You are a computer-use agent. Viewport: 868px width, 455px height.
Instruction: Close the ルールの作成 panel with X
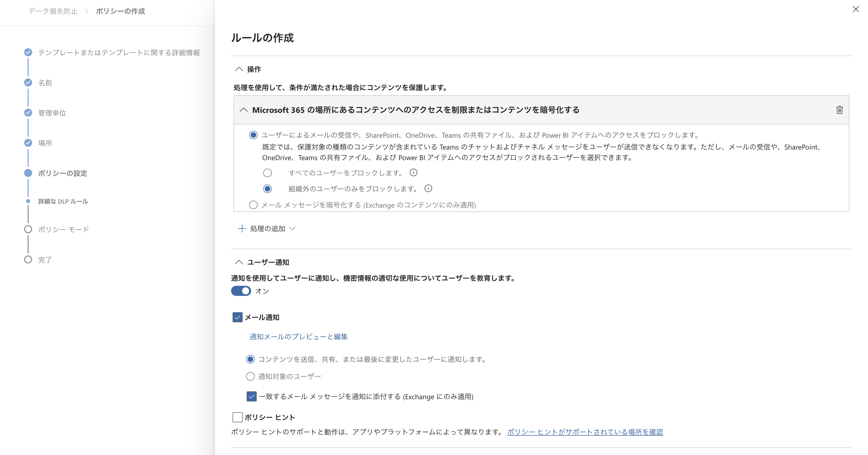pos(856,9)
